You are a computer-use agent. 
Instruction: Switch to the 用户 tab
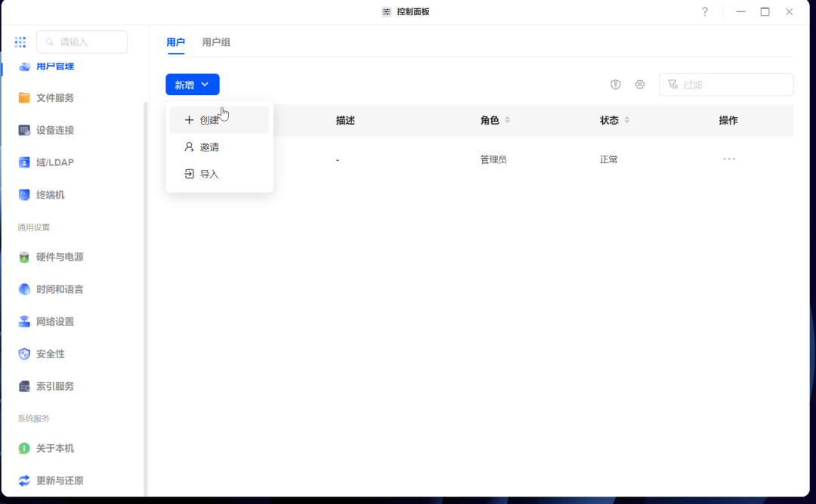coord(175,42)
